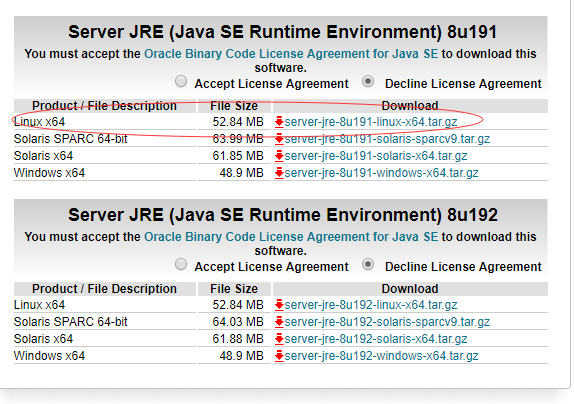Screen dimensions: 574x404
Task: Click red download arrow for 8u192 Linux x64
Action: (279, 304)
